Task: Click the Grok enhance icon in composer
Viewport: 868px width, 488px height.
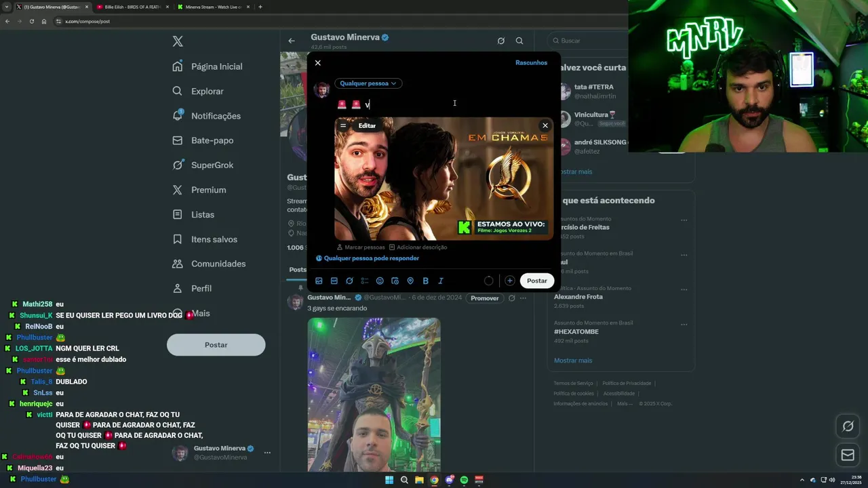Action: pyautogui.click(x=349, y=281)
